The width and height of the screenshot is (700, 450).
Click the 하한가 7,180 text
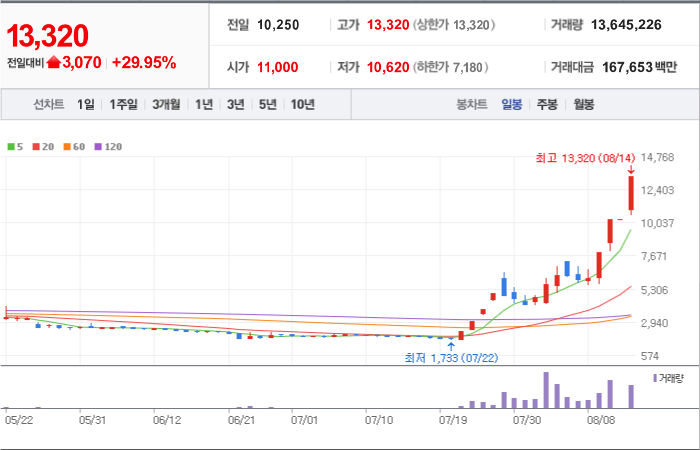coord(450,67)
